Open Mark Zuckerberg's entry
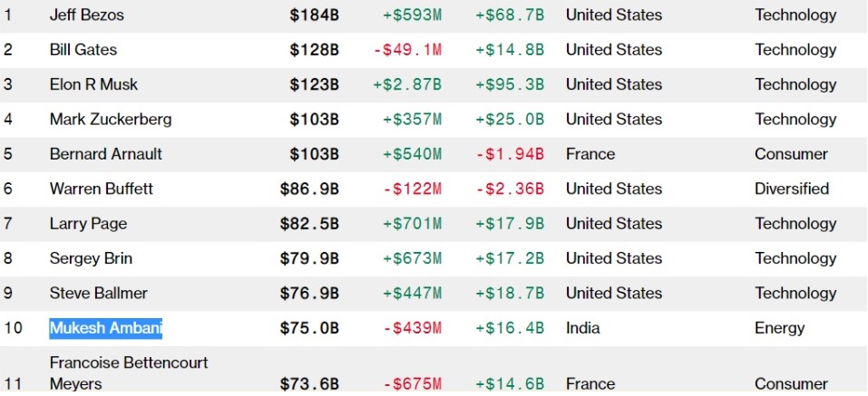This screenshot has height=396, width=868. (x=111, y=120)
